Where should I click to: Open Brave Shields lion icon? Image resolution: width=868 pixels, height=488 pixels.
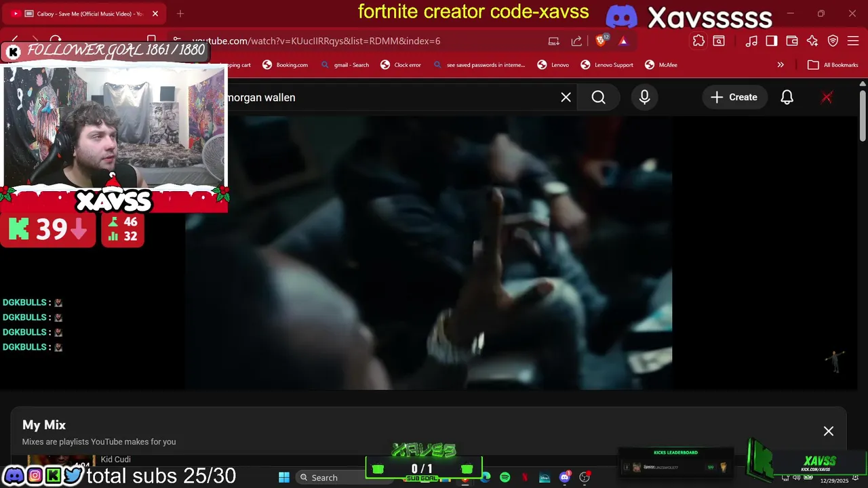601,41
